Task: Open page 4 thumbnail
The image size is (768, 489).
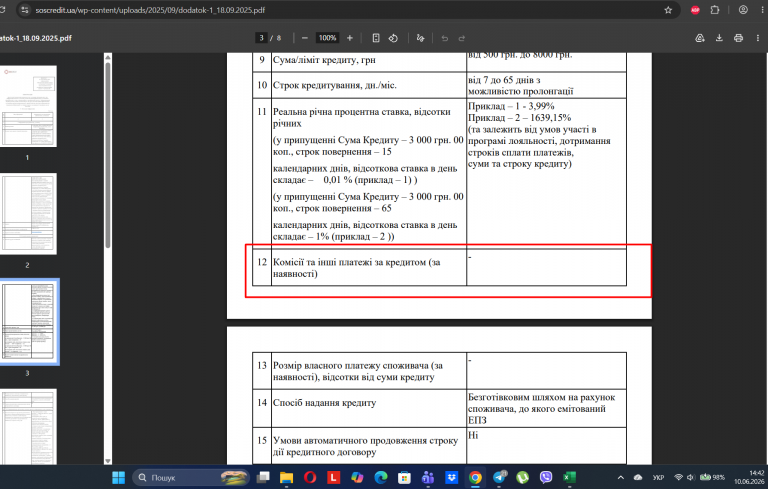Action: click(28, 426)
